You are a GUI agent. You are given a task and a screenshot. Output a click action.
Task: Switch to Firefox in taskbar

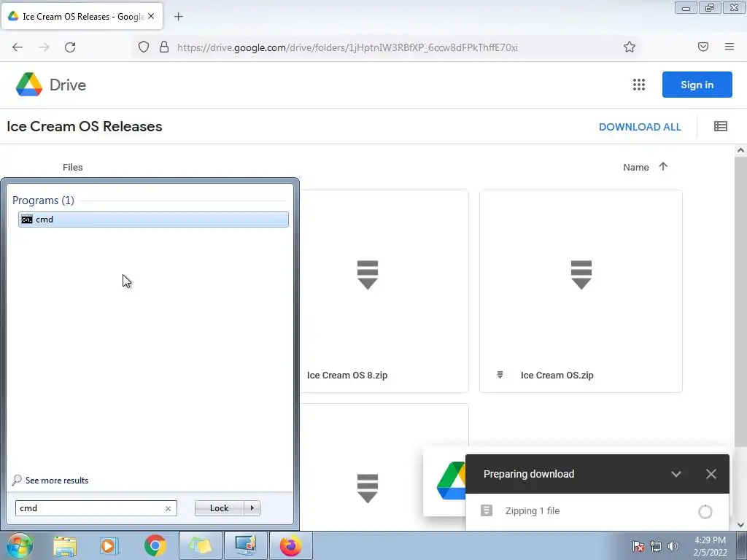pos(290,545)
